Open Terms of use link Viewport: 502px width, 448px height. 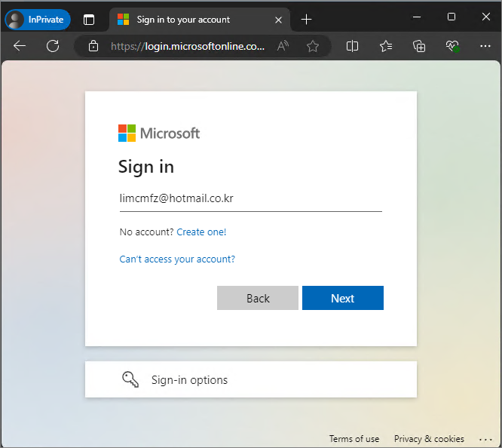(x=354, y=439)
